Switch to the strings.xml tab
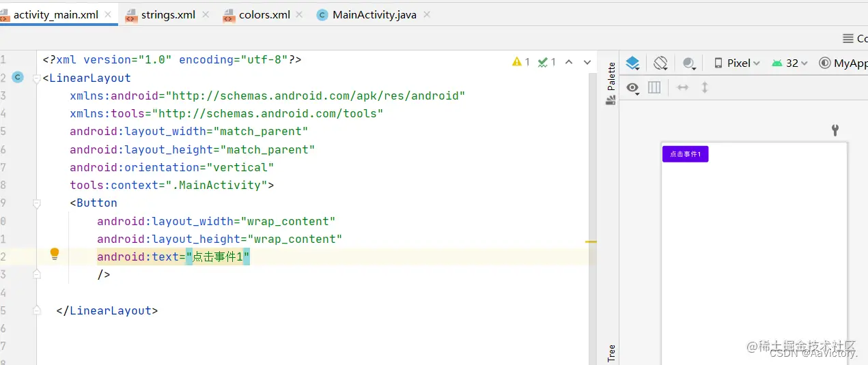The image size is (868, 365). [x=168, y=14]
